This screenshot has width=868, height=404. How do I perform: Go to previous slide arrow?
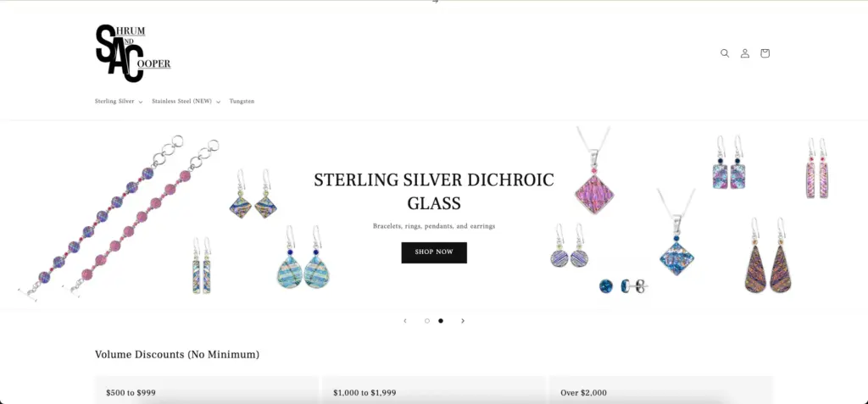click(x=405, y=321)
